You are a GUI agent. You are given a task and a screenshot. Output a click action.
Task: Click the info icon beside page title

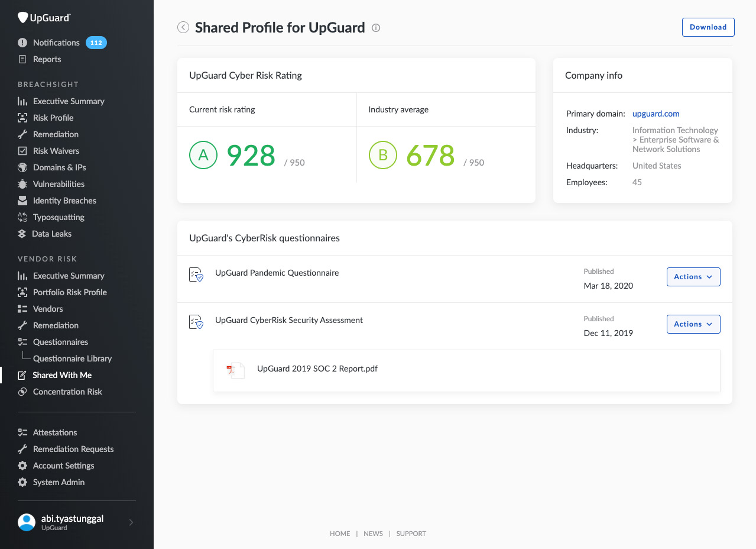[x=376, y=28]
